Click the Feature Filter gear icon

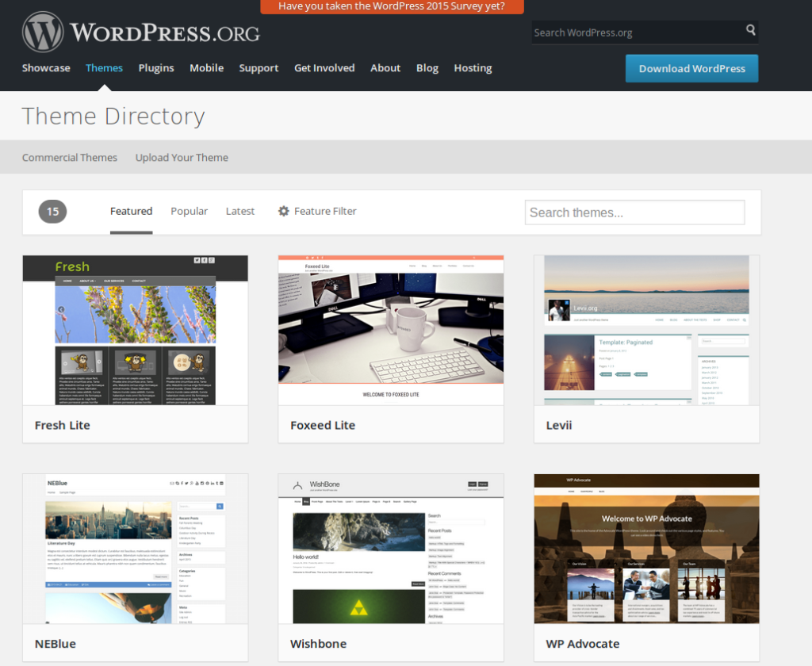click(x=284, y=212)
